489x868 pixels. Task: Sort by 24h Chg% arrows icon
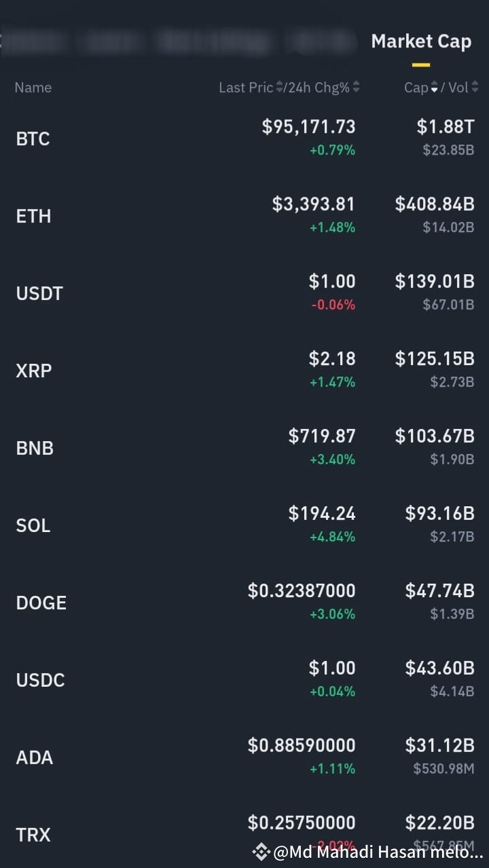(357, 88)
